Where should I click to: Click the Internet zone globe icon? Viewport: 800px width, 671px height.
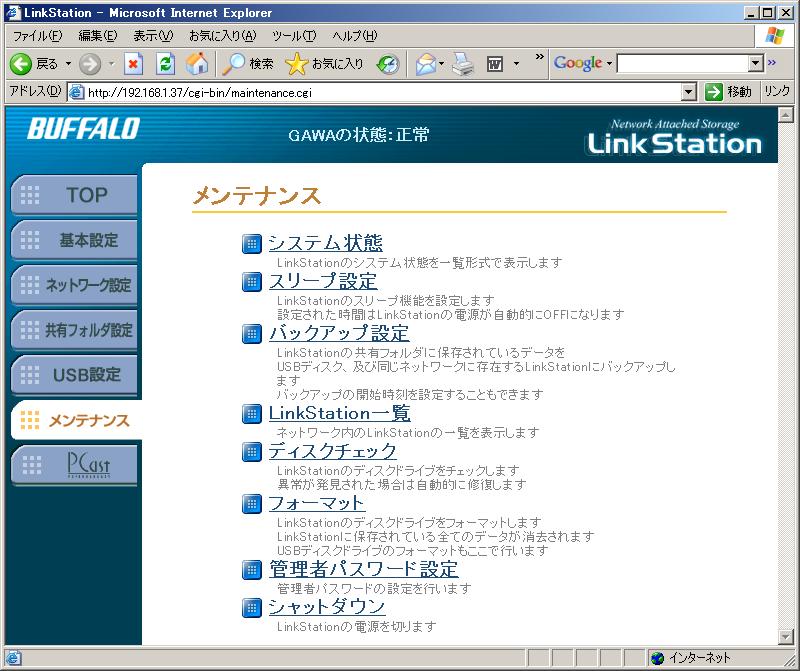(658, 658)
